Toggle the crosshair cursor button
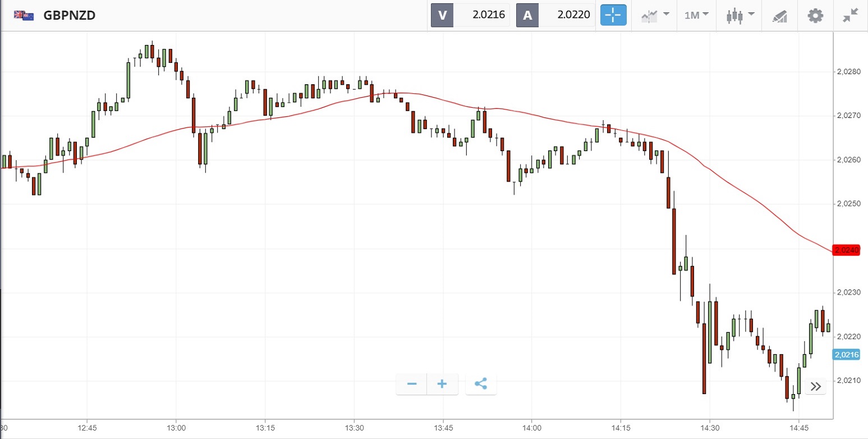 [x=613, y=15]
